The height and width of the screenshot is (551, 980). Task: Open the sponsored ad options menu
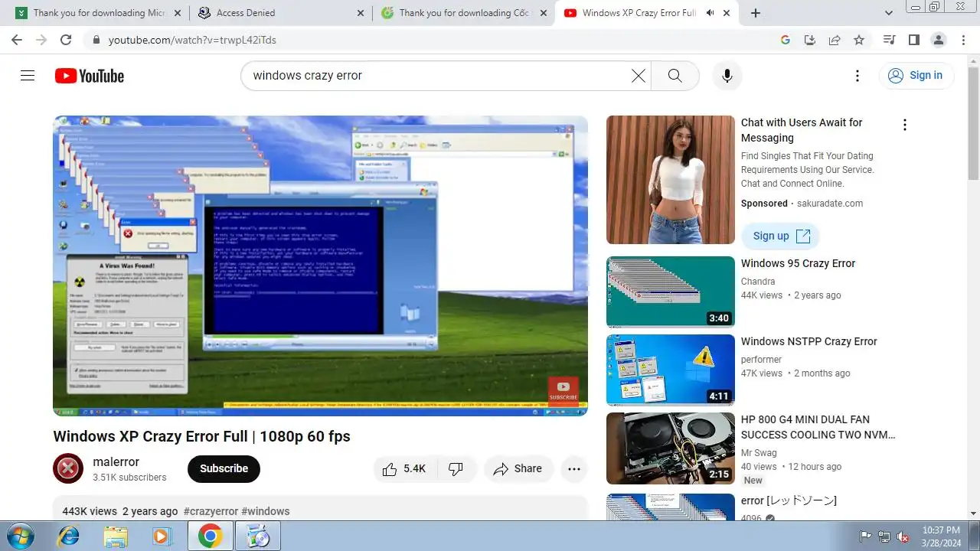point(904,125)
